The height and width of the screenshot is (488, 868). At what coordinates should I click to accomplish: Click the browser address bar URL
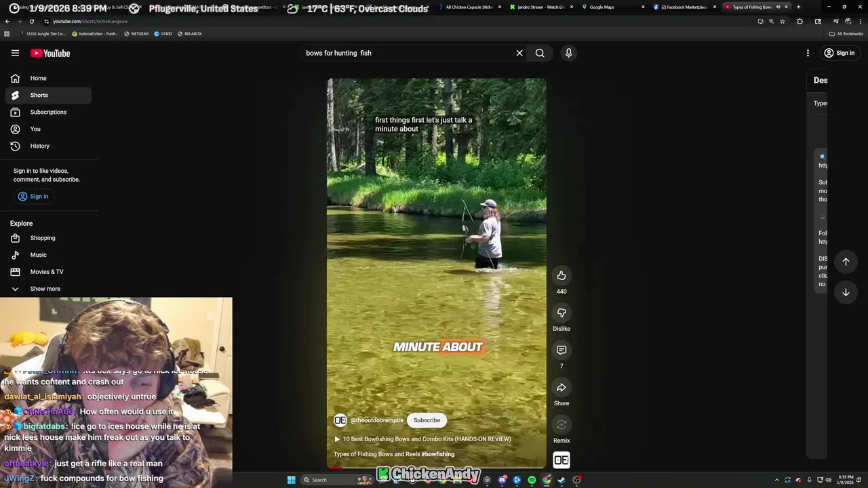[x=90, y=21]
